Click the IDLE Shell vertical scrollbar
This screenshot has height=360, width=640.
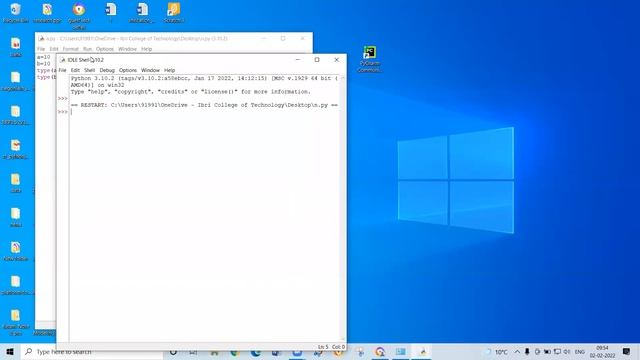(342, 208)
